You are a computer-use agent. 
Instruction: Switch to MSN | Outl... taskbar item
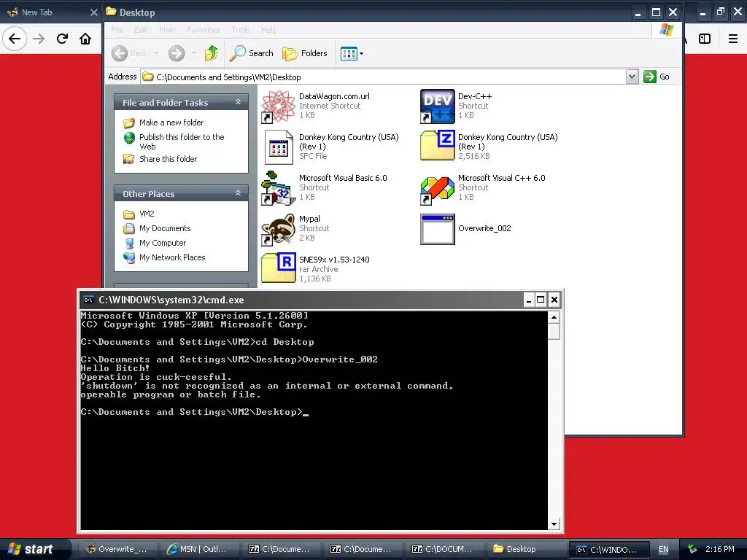pyautogui.click(x=198, y=549)
